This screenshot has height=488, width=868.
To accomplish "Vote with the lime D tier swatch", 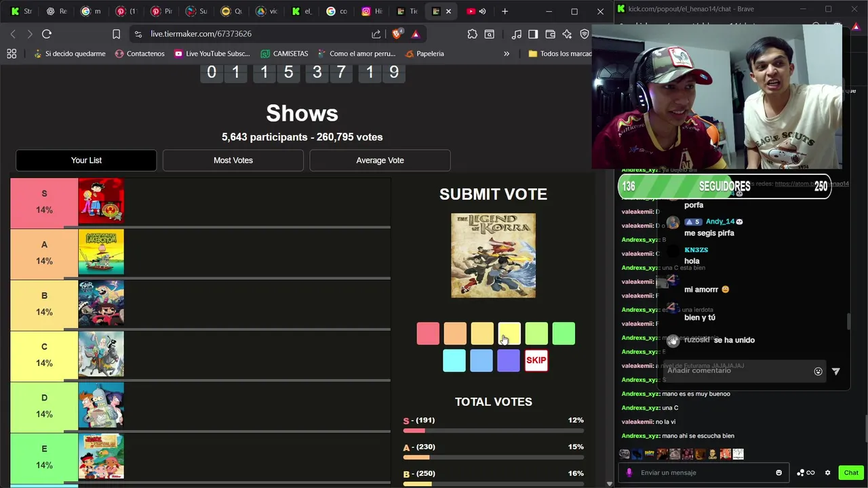I will tap(536, 333).
